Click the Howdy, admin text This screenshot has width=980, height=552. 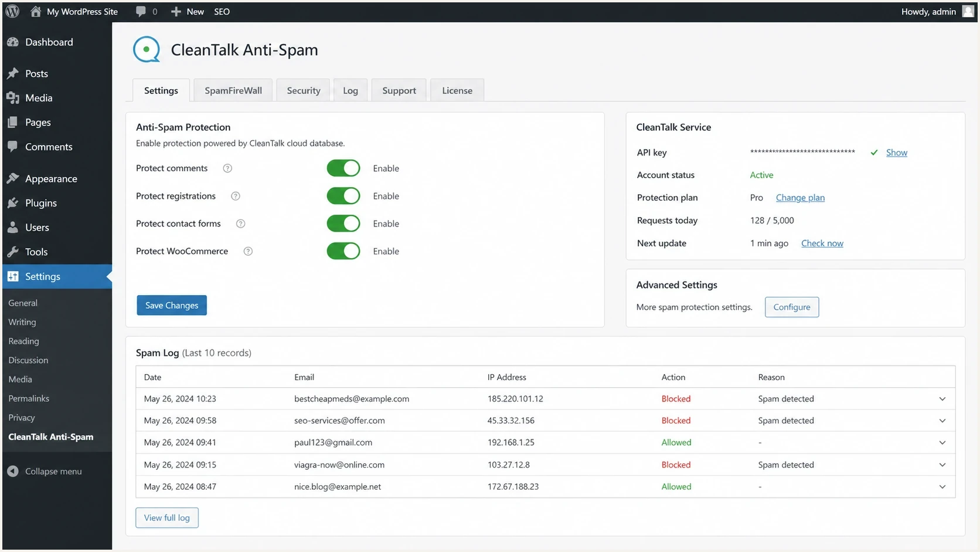pyautogui.click(x=928, y=12)
